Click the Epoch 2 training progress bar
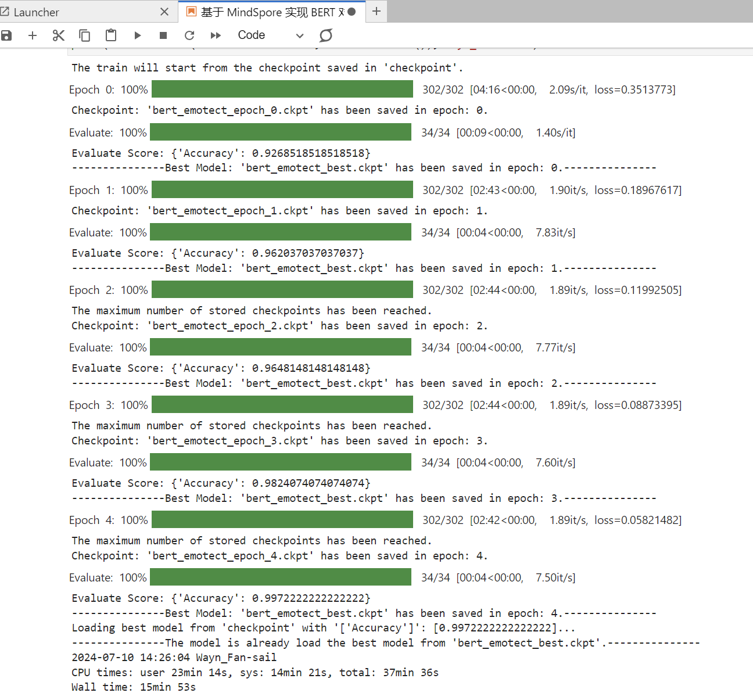The image size is (753, 700). [x=282, y=289]
